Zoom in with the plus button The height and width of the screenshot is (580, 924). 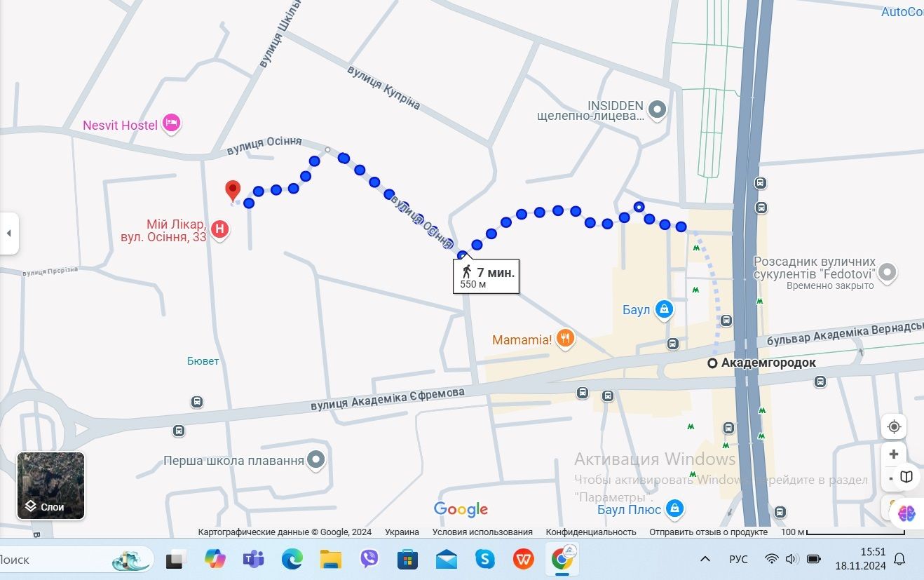tap(894, 453)
